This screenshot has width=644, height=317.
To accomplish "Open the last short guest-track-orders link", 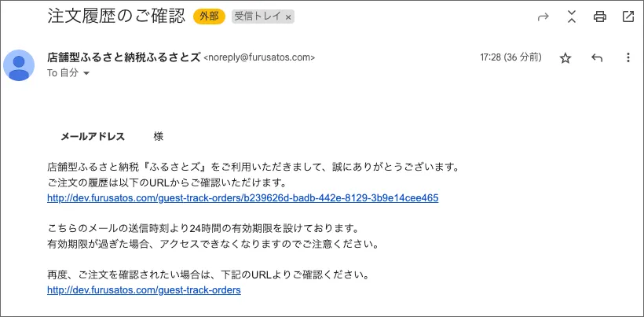I will point(144,290).
